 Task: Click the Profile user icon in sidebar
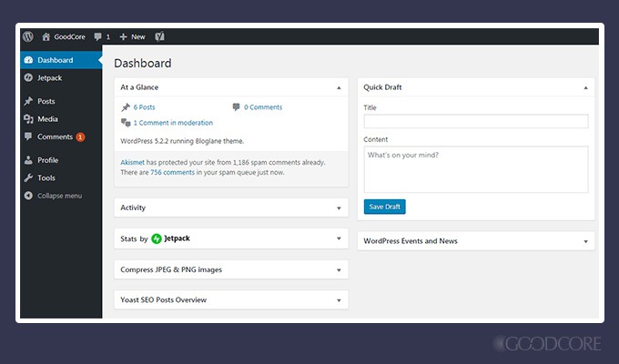click(x=28, y=160)
